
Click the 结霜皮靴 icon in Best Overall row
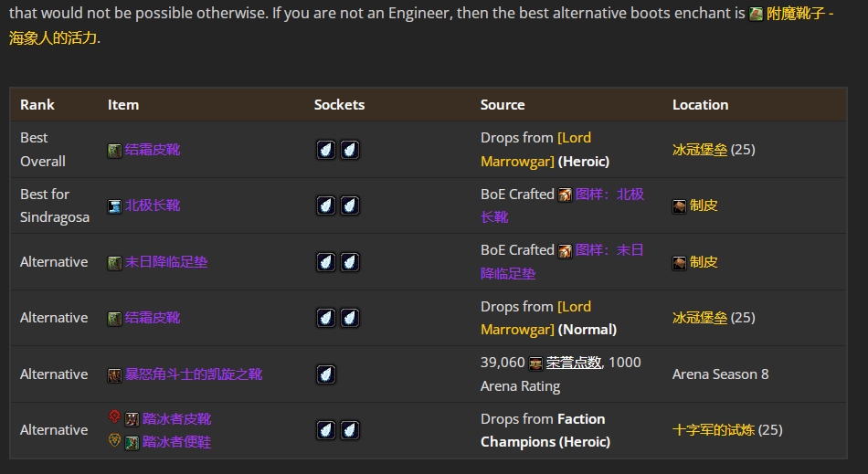click(114, 150)
